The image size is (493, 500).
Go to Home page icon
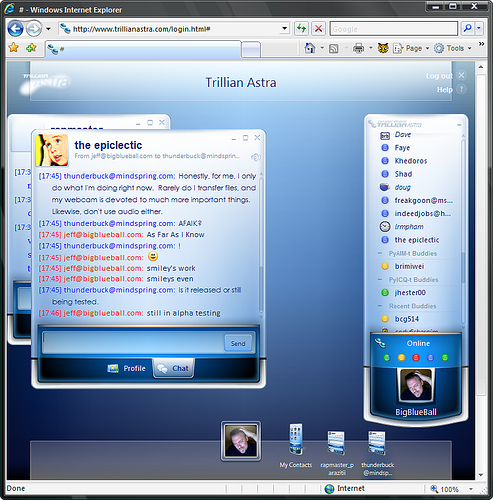tap(310, 48)
